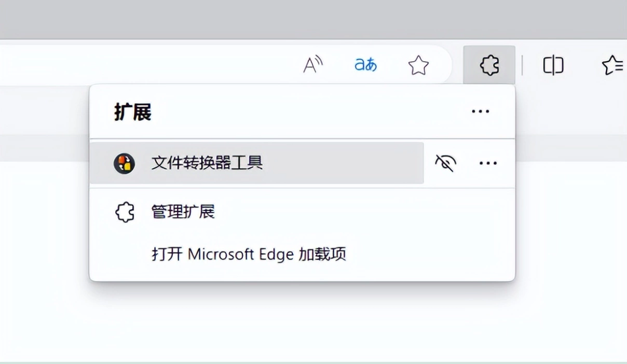Open the translate page icon
Viewport: 627px width, 364px height.
[x=365, y=65]
